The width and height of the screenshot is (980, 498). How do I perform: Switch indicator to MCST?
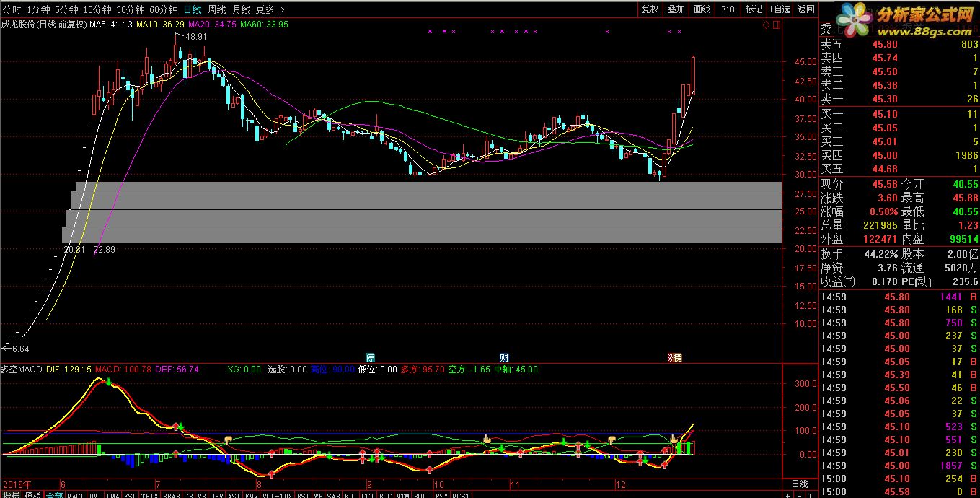pos(461,494)
